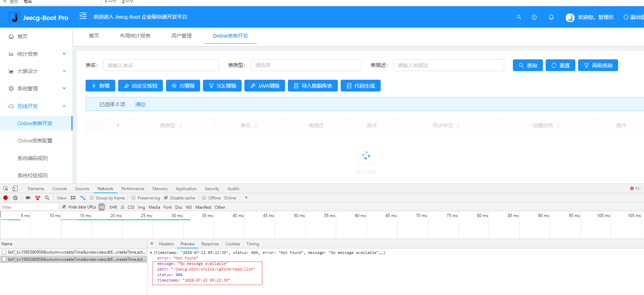Click DevTools inspect element picker icon
Viewport: 644px width, 295px height.
(x=6, y=189)
